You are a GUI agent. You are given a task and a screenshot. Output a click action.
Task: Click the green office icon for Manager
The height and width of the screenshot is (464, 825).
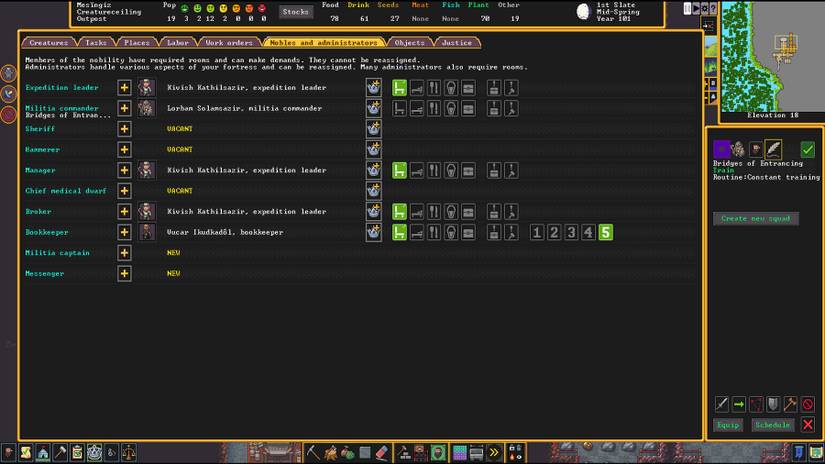(x=399, y=170)
